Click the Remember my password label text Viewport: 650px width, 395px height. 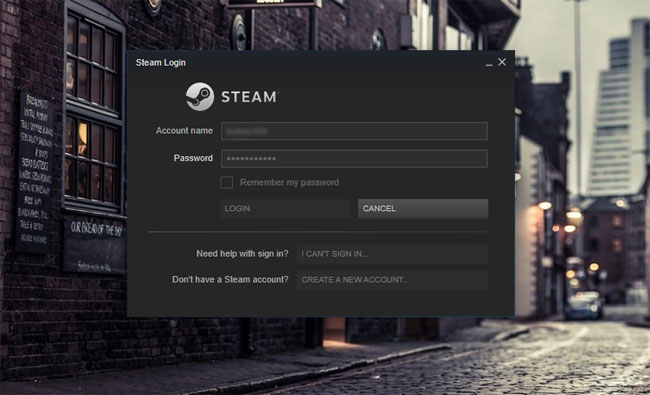pyautogui.click(x=289, y=182)
